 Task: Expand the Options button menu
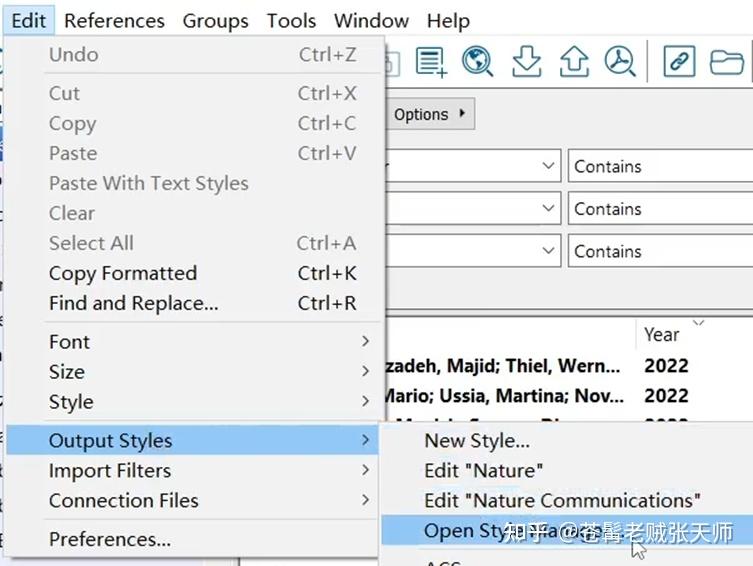click(x=430, y=114)
